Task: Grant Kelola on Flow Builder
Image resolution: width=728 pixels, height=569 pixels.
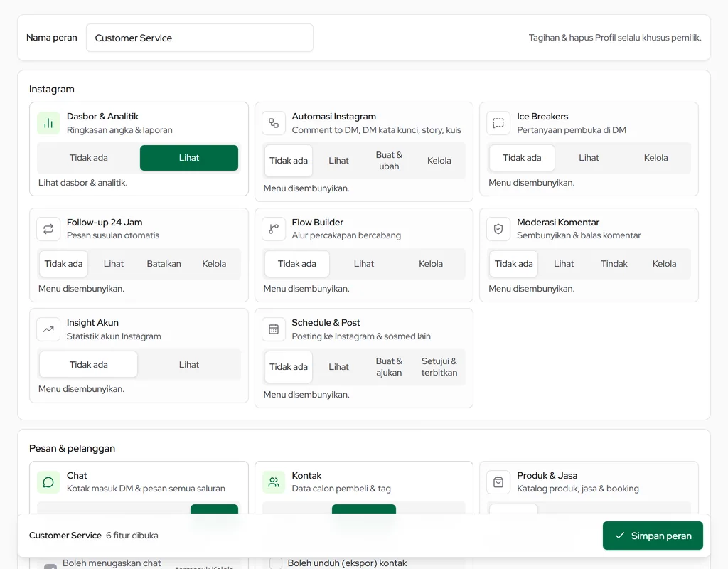Action: point(431,264)
